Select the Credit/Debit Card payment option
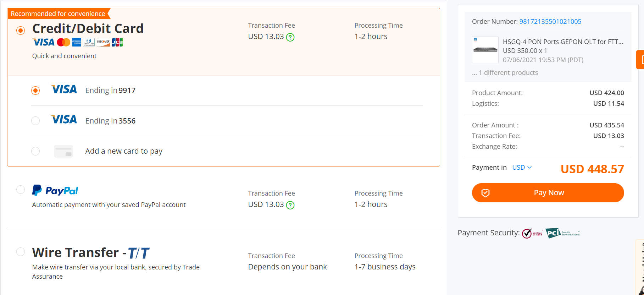The image size is (644, 295). (x=21, y=31)
